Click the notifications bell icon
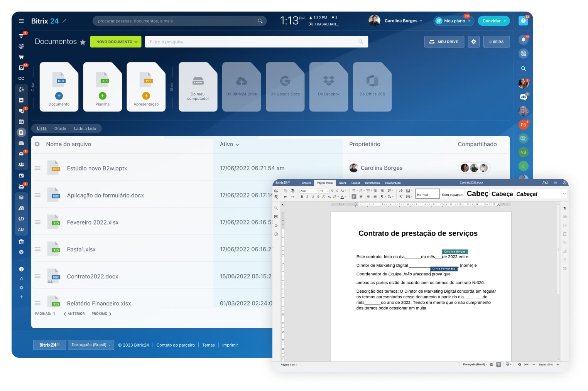 (x=523, y=39)
